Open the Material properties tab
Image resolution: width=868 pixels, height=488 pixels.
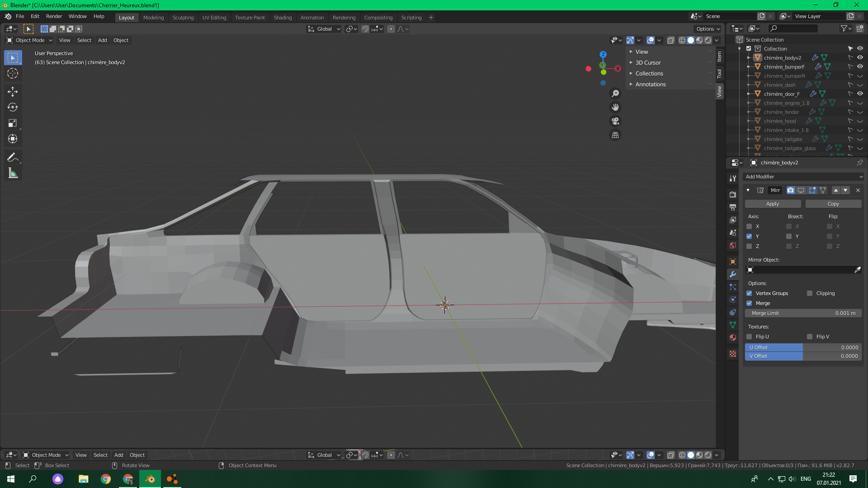pyautogui.click(x=733, y=338)
